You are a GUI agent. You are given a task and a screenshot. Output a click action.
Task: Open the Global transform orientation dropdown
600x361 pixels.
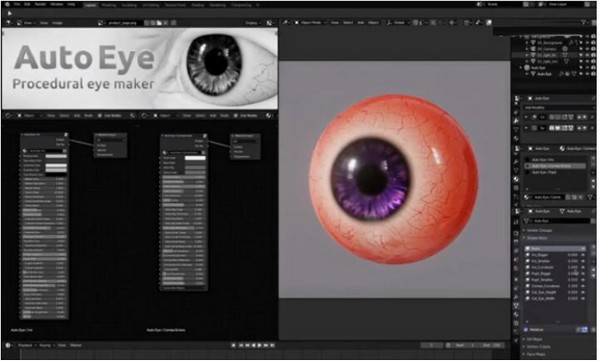pyautogui.click(x=396, y=23)
